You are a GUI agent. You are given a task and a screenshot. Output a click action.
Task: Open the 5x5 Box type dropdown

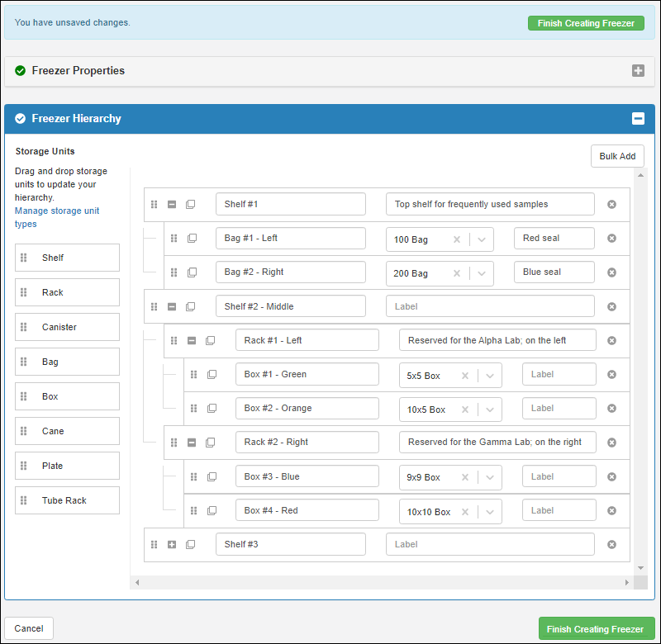pyautogui.click(x=489, y=376)
